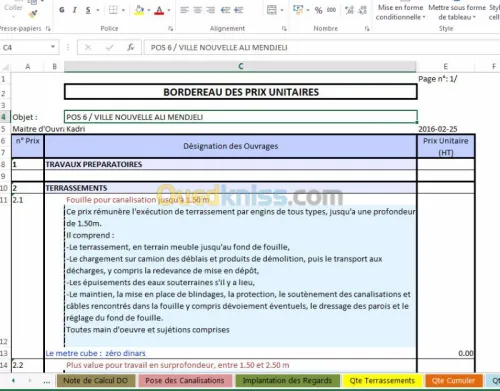Open the Alignement group dialog launcher
Image resolution: width=500 pixels, height=391 pixels.
pyautogui.click(x=284, y=29)
